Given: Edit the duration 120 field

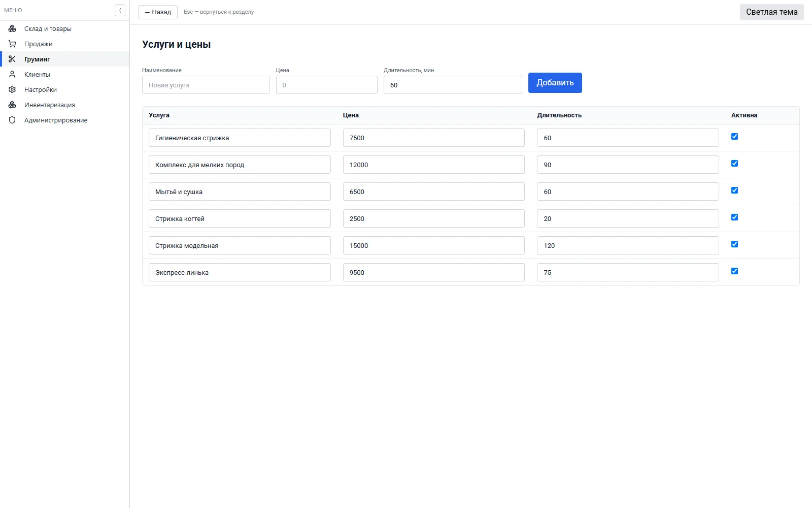Looking at the screenshot, I should 628,245.
